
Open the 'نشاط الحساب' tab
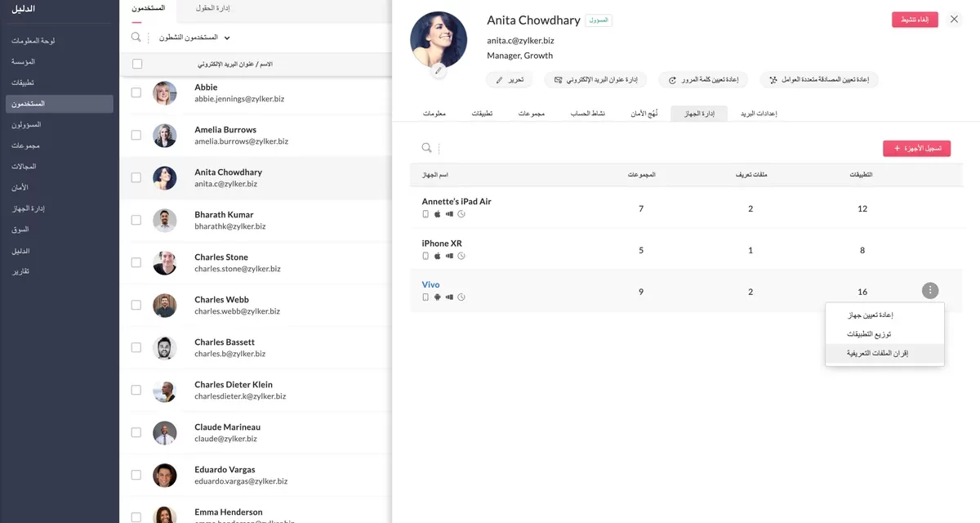(588, 114)
